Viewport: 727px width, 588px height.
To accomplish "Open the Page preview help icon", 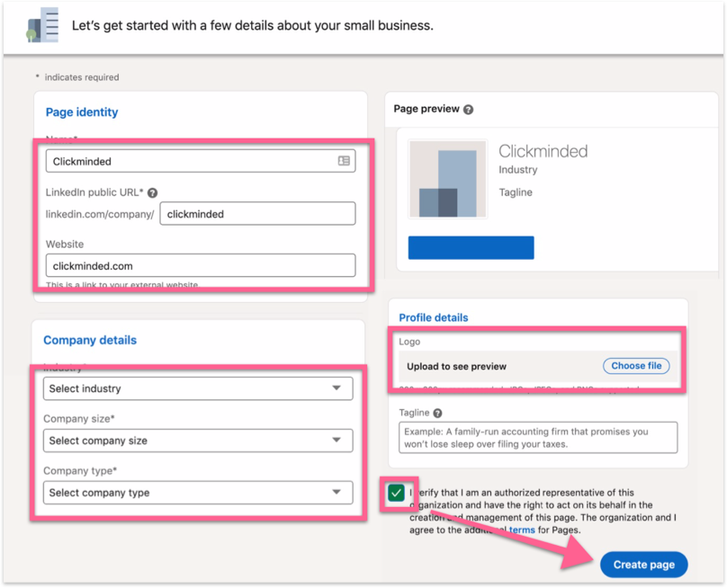I will [x=468, y=110].
